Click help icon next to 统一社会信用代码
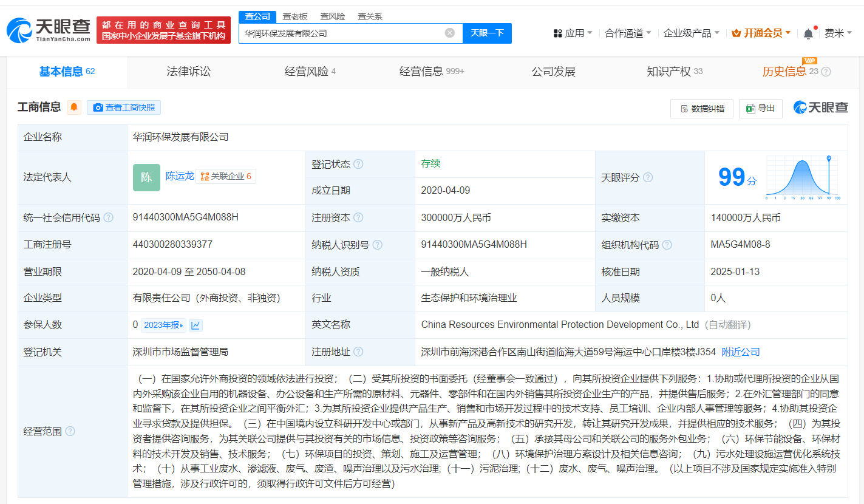The width and height of the screenshot is (864, 504). (x=108, y=217)
